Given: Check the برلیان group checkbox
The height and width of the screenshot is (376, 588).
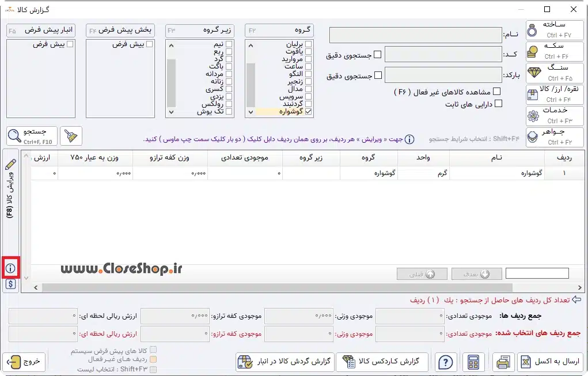Looking at the screenshot, I should 308,44.
